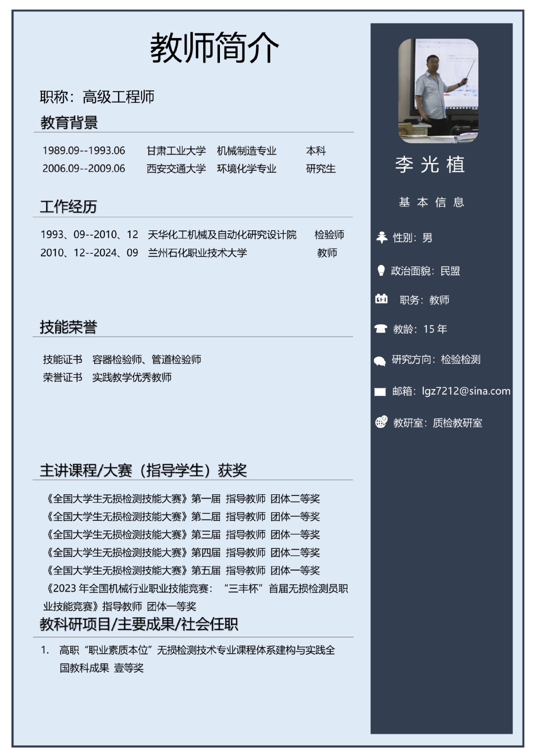Screen dimensions: 534x756
Task: Click the chat bubble icon beside 研究方向
Action: click(380, 361)
